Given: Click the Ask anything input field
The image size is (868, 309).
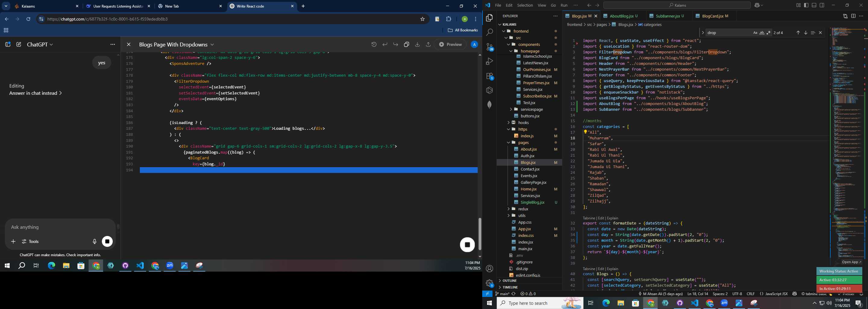Looking at the screenshot, I should [x=60, y=227].
